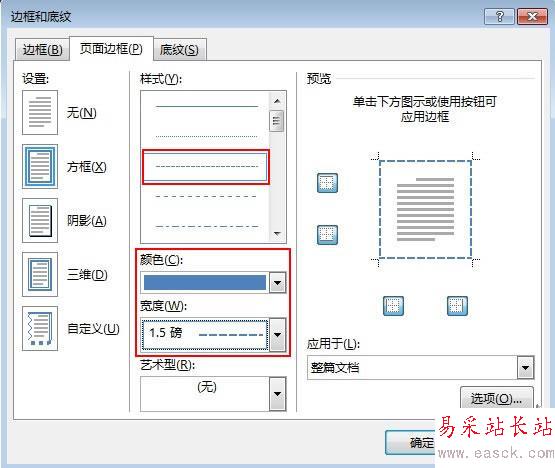Select the dotted line style
The image size is (555, 468).
coord(207,136)
